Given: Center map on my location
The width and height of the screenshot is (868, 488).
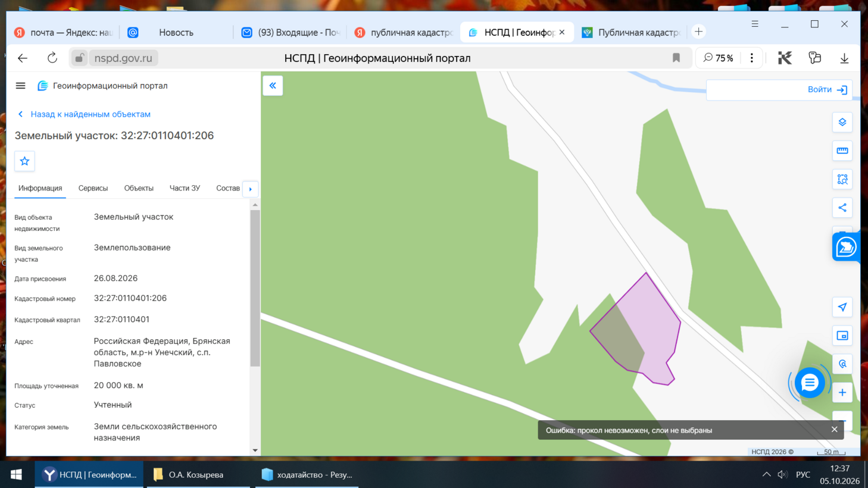Looking at the screenshot, I should 842,307.
